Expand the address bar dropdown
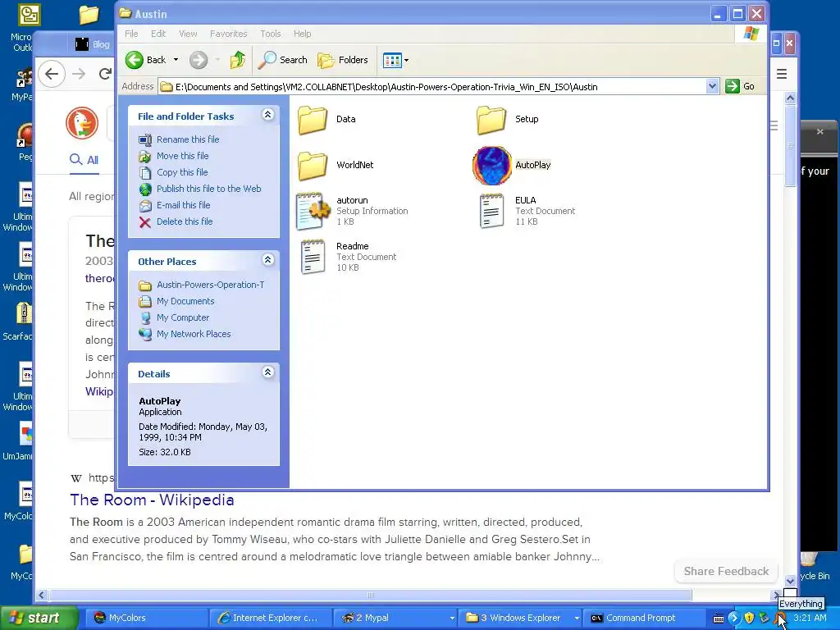 pos(712,86)
